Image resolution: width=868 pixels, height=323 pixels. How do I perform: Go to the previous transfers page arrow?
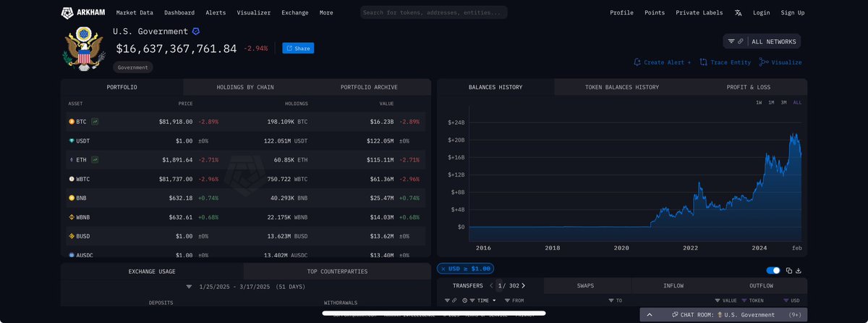pyautogui.click(x=490, y=285)
